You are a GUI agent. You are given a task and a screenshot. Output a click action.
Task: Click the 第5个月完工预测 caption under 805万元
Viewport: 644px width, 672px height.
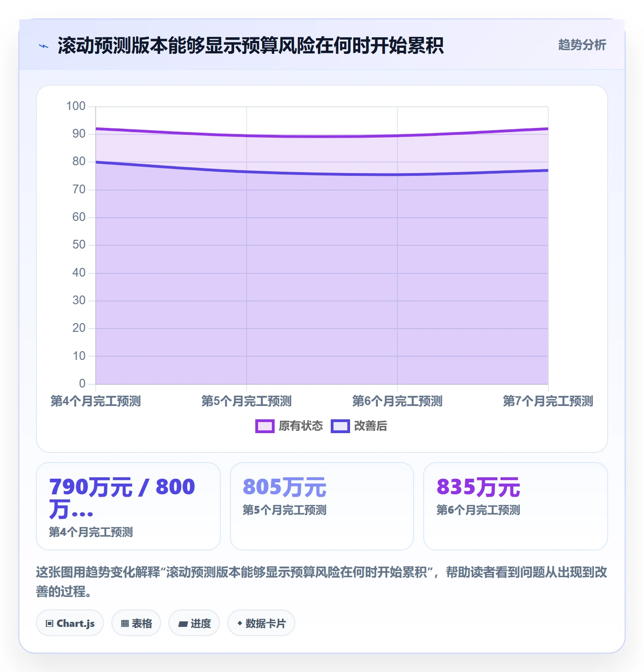tap(285, 510)
